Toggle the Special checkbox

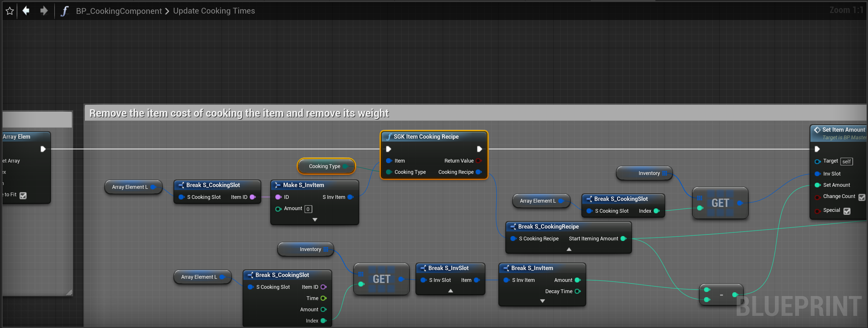847,211
